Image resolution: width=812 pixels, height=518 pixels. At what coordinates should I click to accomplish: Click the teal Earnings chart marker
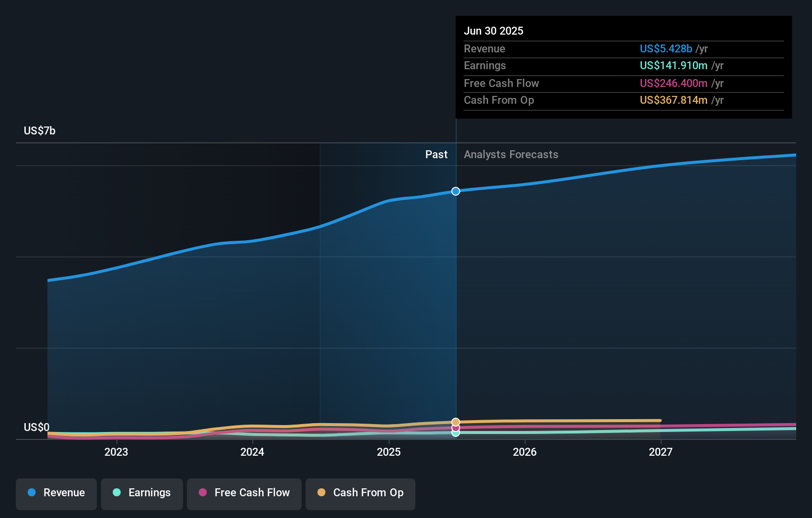(455, 433)
